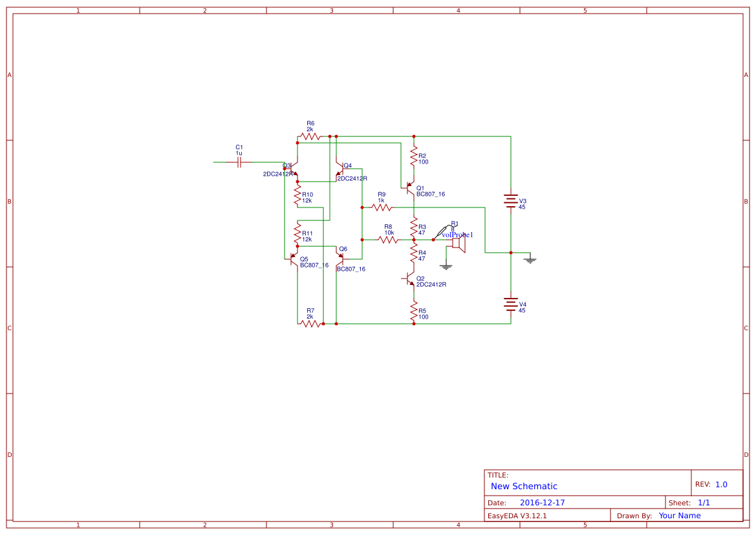Screen dimensions: 756x535
Task: Click the R7 2k resistor
Action: [310, 324]
